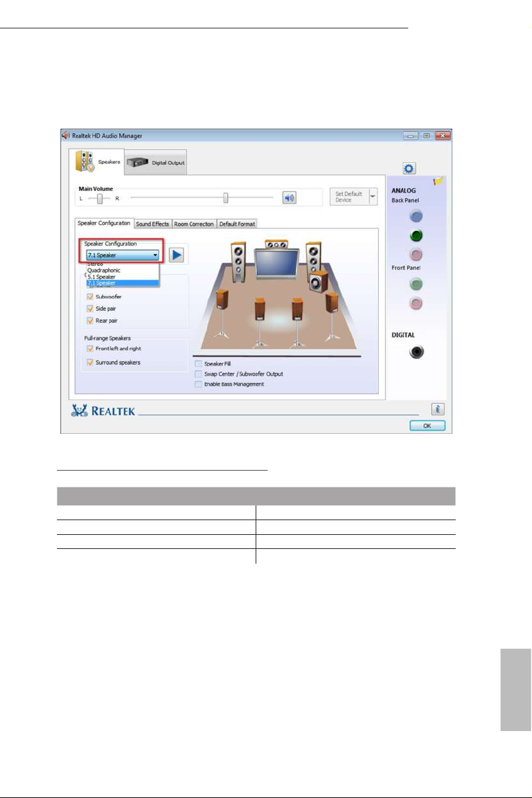Viewport: 532px width, 798px height.
Task: Open the information icon above OK
Action: click(438, 409)
